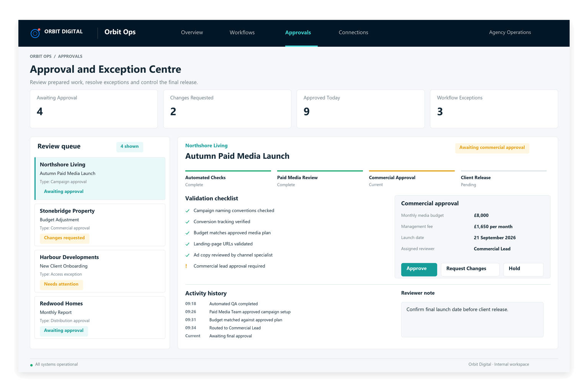Click the '4 shown' queue badge
The height and width of the screenshot is (392, 588).
coord(129,147)
